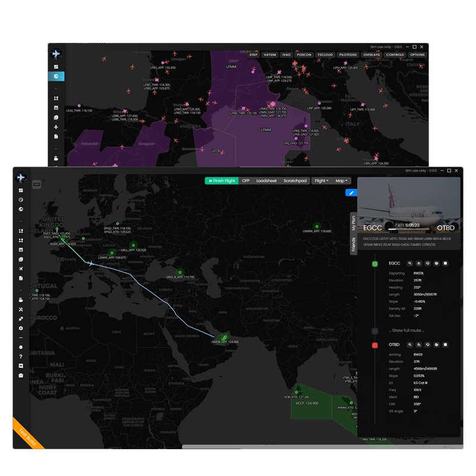This screenshot has width=476, height=476.
Task: Open the Scratchpad button
Action: (295, 181)
